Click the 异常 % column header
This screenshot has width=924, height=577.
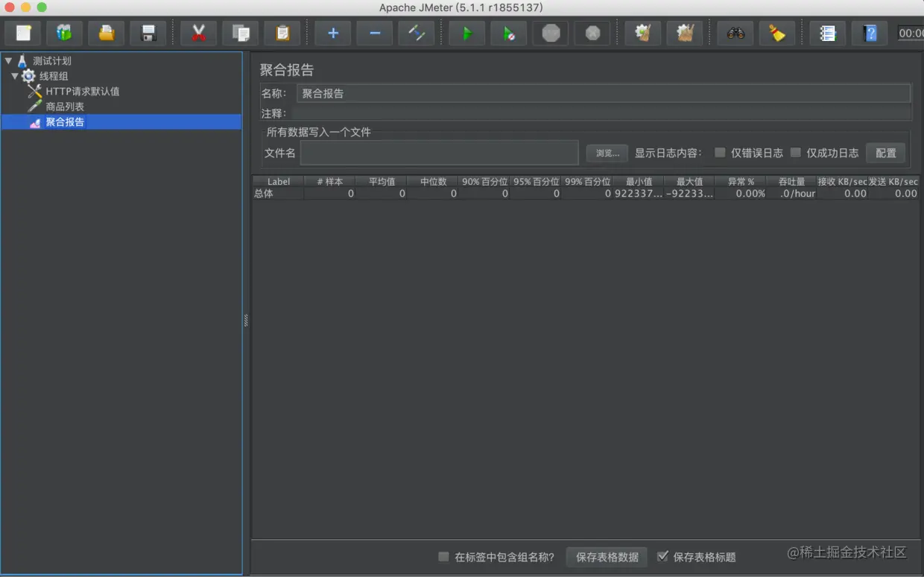pos(741,181)
